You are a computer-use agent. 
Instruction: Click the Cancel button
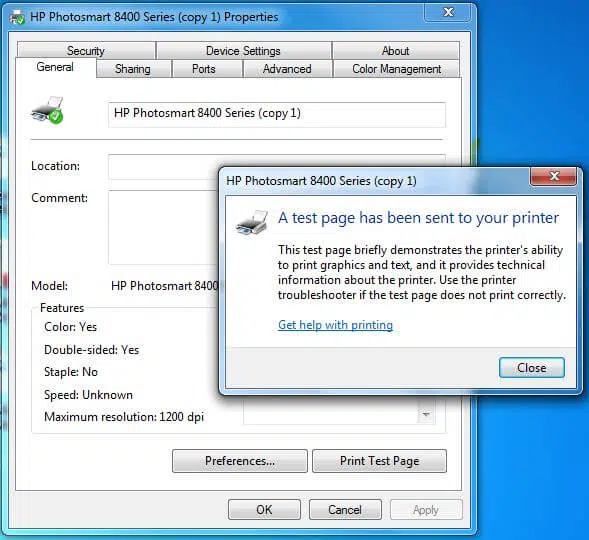(x=345, y=510)
